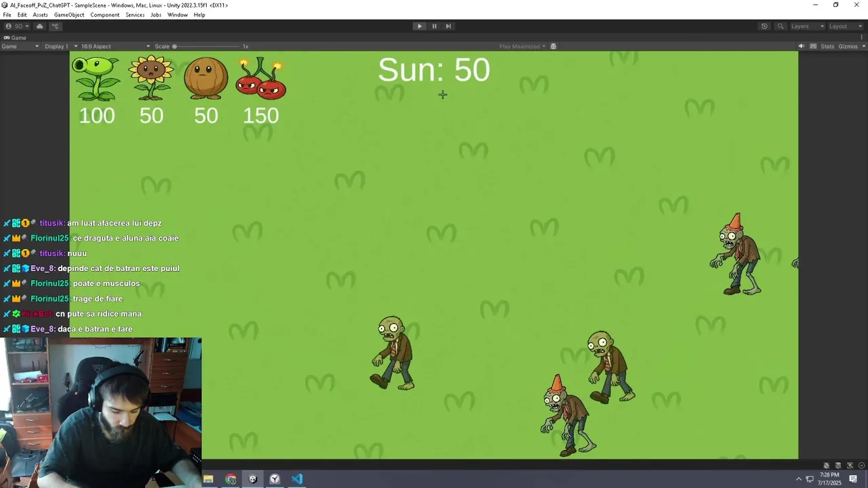Open the Windows notification center
The image size is (868, 488).
point(853,479)
